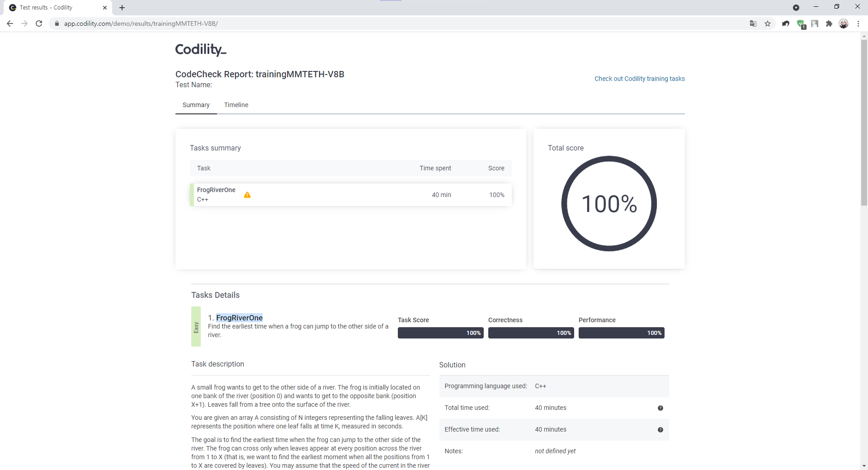This screenshot has width=868, height=470.
Task: Click the '40 min' time spent value
Action: coord(441,195)
